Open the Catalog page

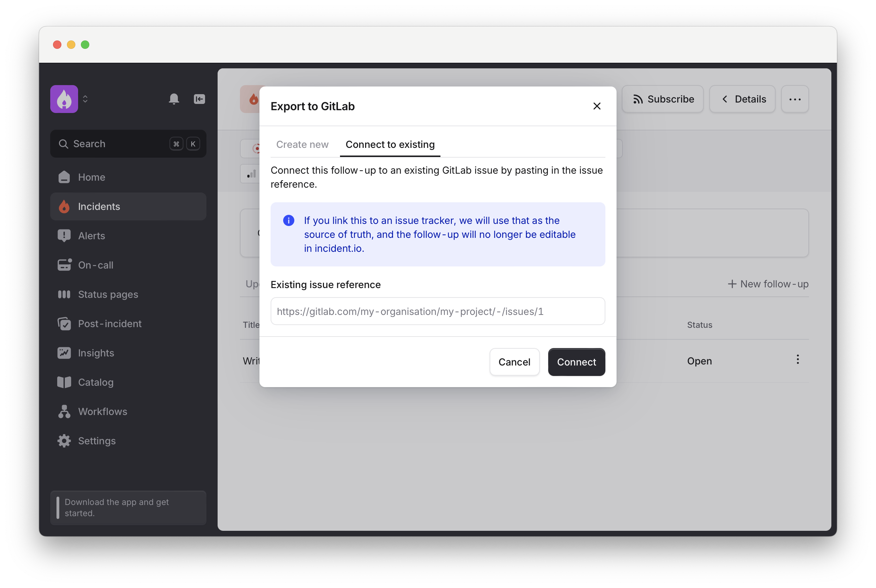[x=95, y=382]
